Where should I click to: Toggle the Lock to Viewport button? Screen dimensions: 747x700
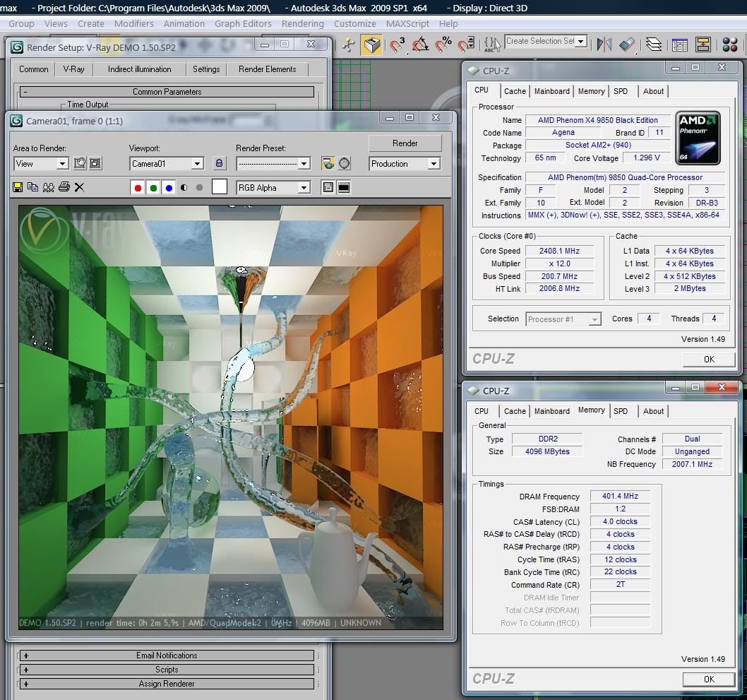click(x=219, y=163)
